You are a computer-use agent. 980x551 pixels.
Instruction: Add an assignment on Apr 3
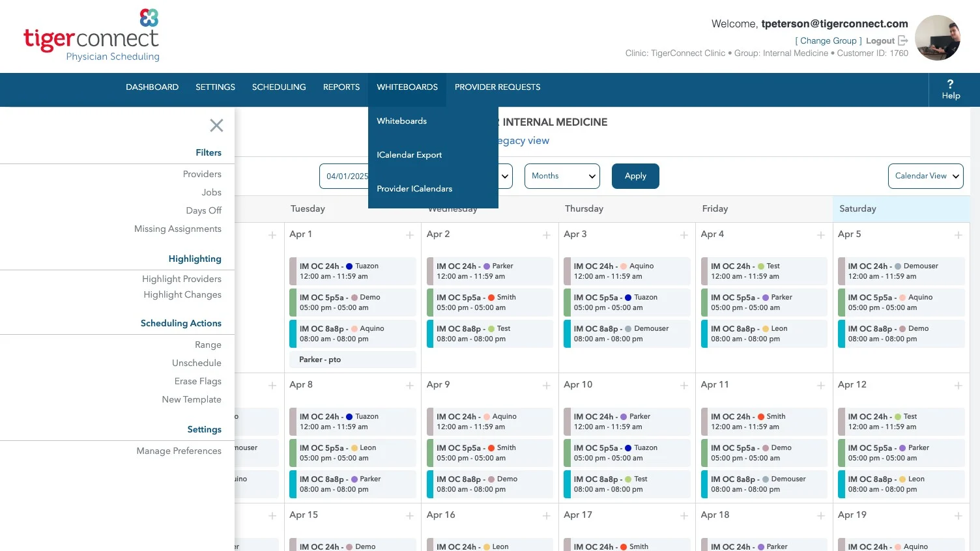click(x=684, y=235)
